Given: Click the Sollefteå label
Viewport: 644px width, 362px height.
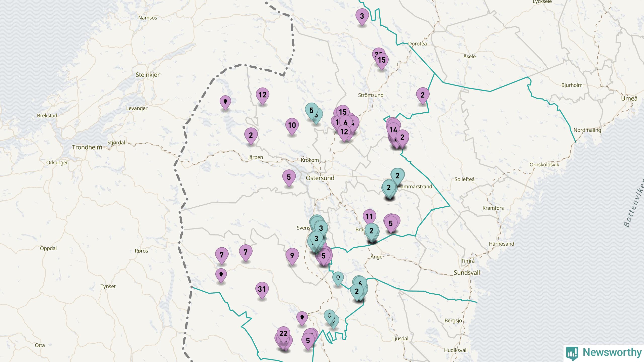Looking at the screenshot, I should click(465, 179).
